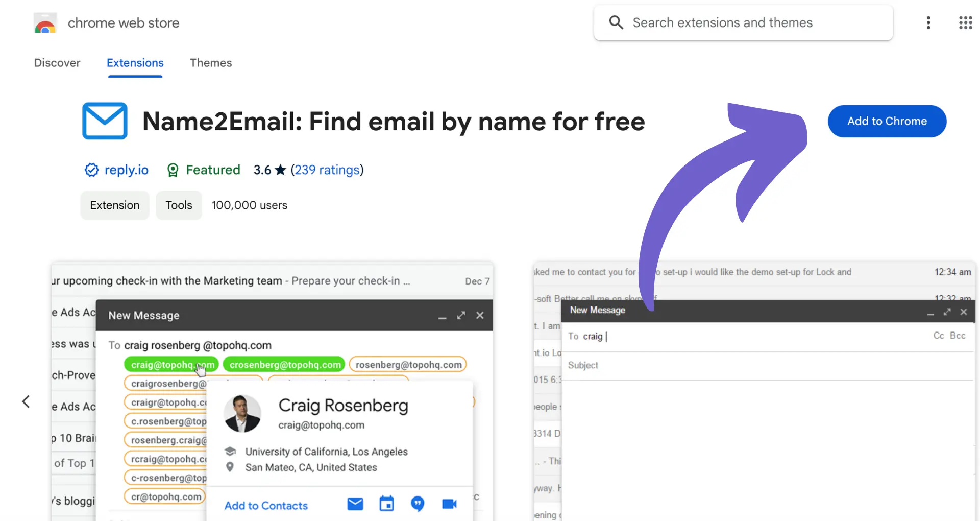
Task: Click the Tools category chip
Action: pyautogui.click(x=179, y=205)
